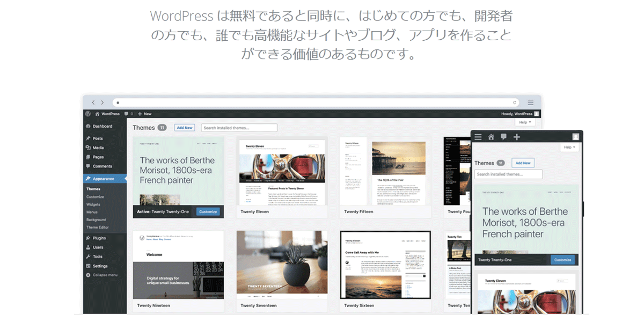Open mobile view hamburger menu icon
This screenshot has height=322, width=644.
click(478, 137)
